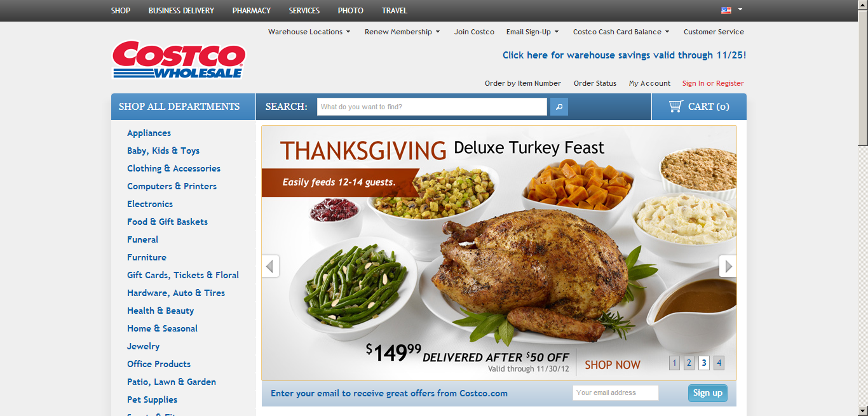Go to previous carousel slide arrow
Viewport: 868px width, 416px height.
271,266
